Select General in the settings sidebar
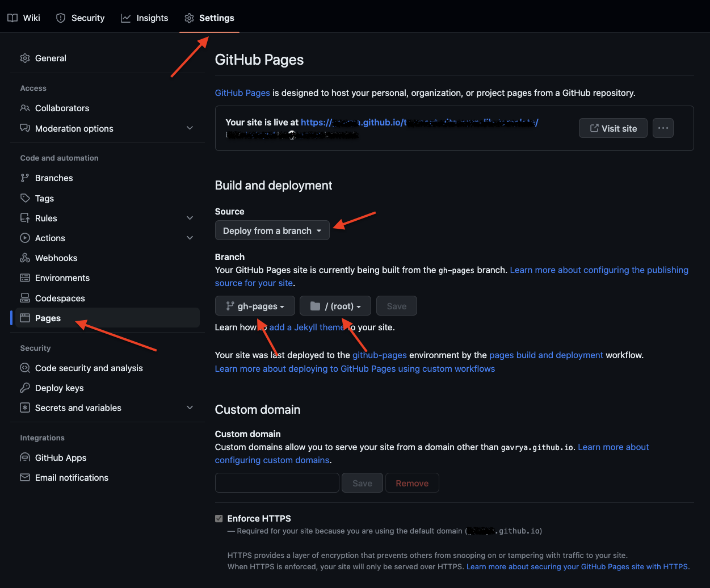710x588 pixels. 108,58
